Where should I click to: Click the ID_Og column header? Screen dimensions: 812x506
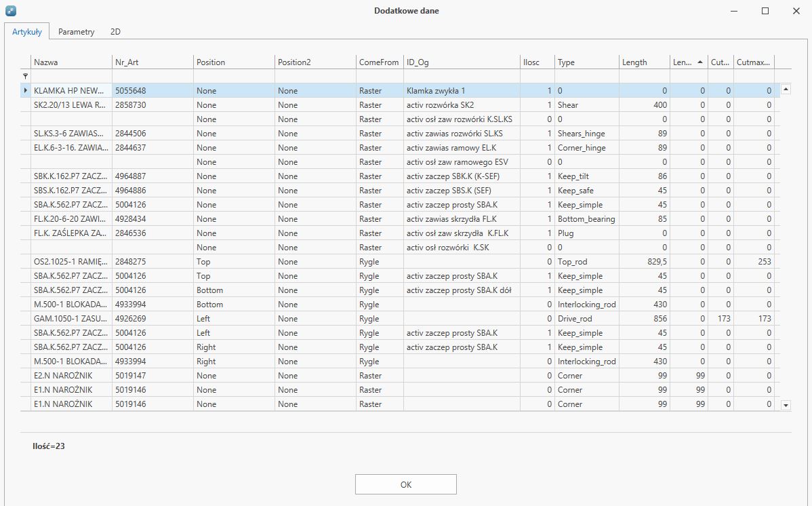coord(462,62)
